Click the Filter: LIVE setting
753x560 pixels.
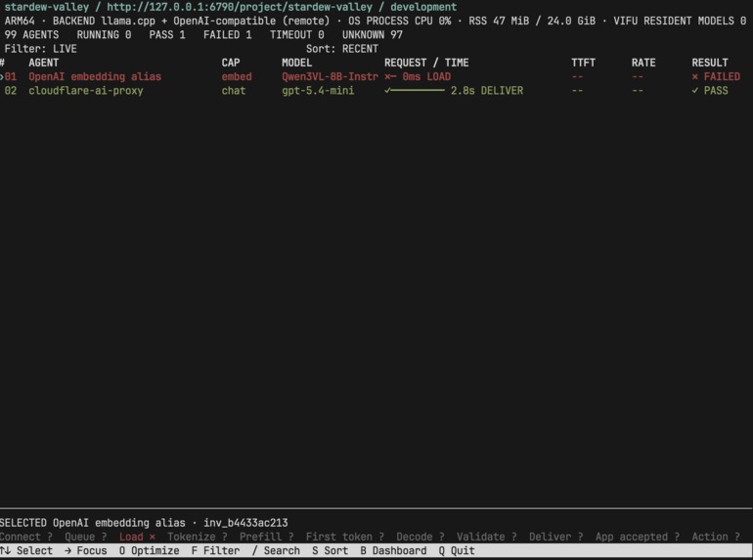pos(41,49)
